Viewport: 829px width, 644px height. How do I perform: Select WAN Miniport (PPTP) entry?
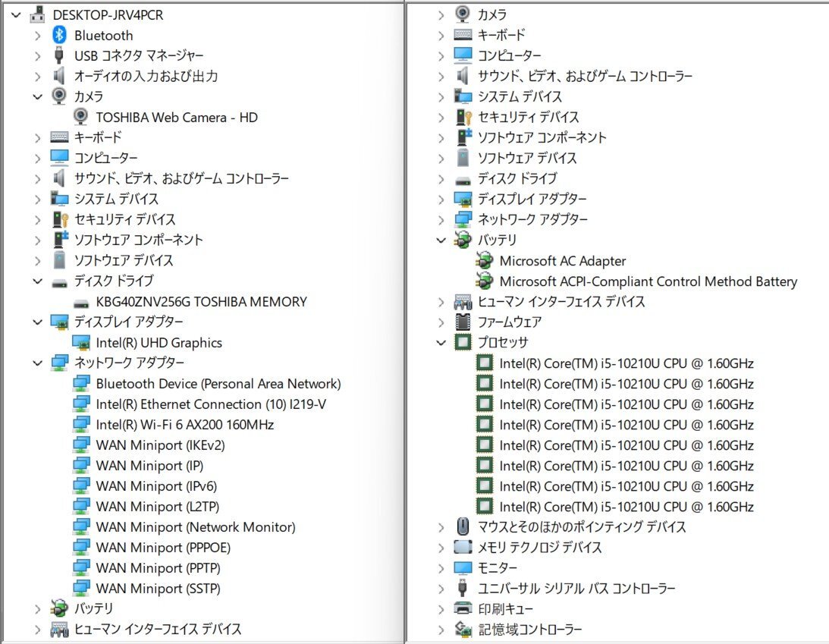click(x=158, y=568)
